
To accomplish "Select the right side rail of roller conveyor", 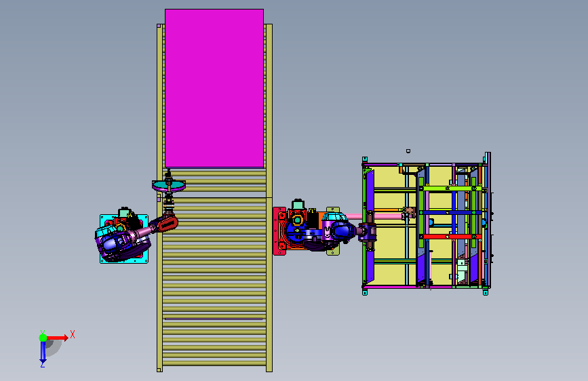I will pyautogui.click(x=269, y=198).
